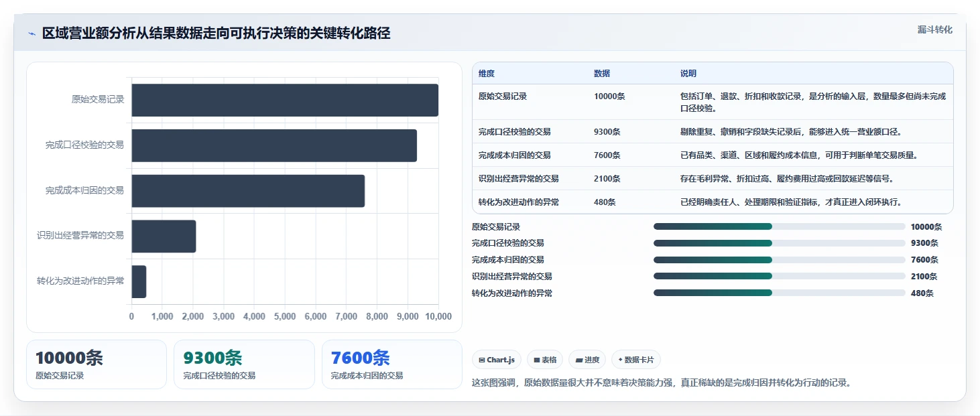Click the 完成口径校验的交易 progress bar
This screenshot has height=416, width=980.
[779, 243]
